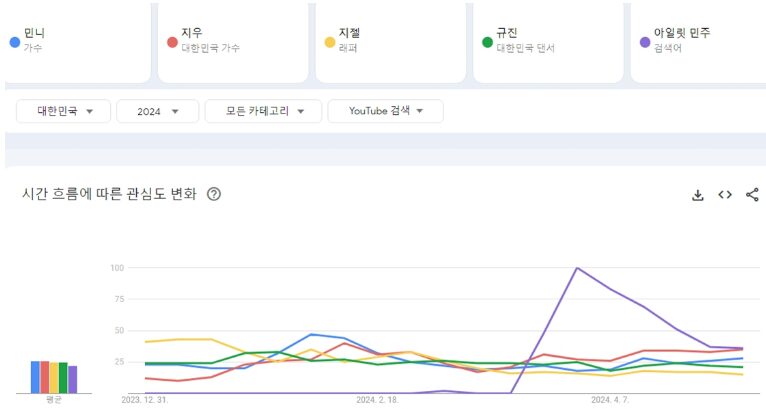Click the yellow dot beside 지젤

(x=330, y=42)
